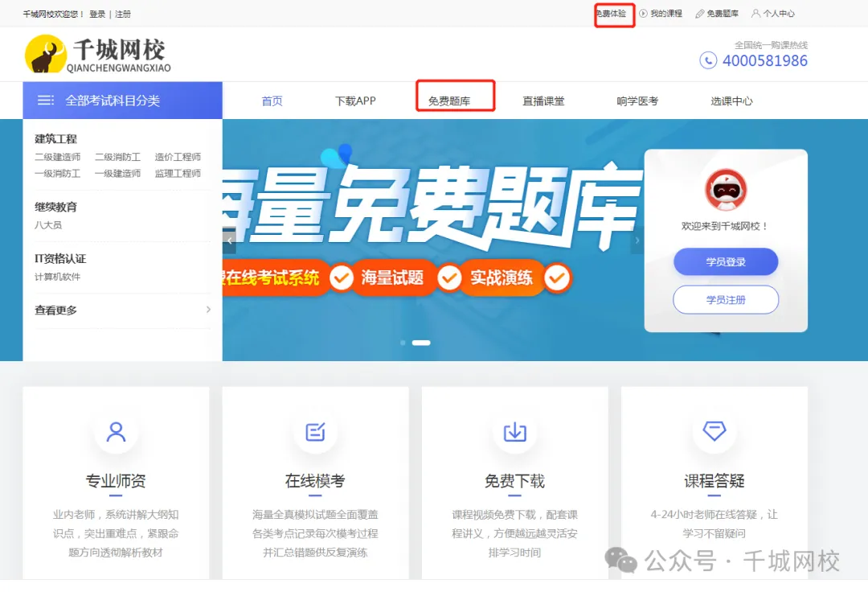This screenshot has width=868, height=596.
Task: Open 下载APP in navigation
Action: pos(355,101)
